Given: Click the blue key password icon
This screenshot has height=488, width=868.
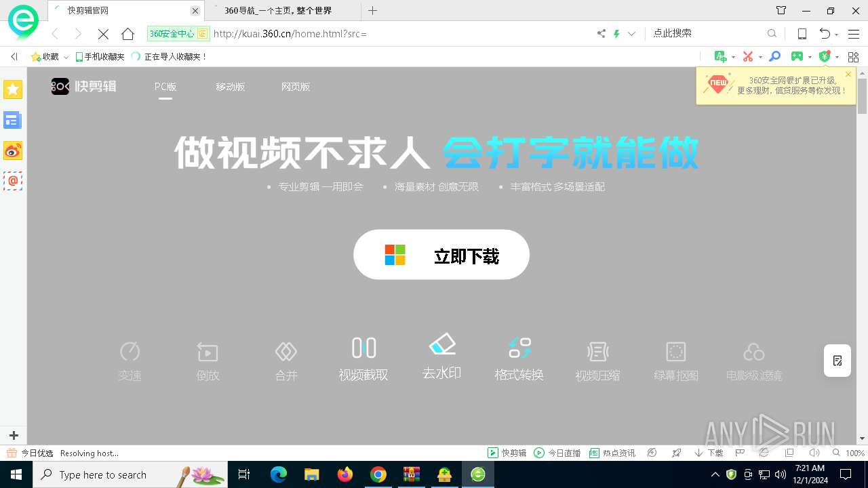Looking at the screenshot, I should 775,56.
